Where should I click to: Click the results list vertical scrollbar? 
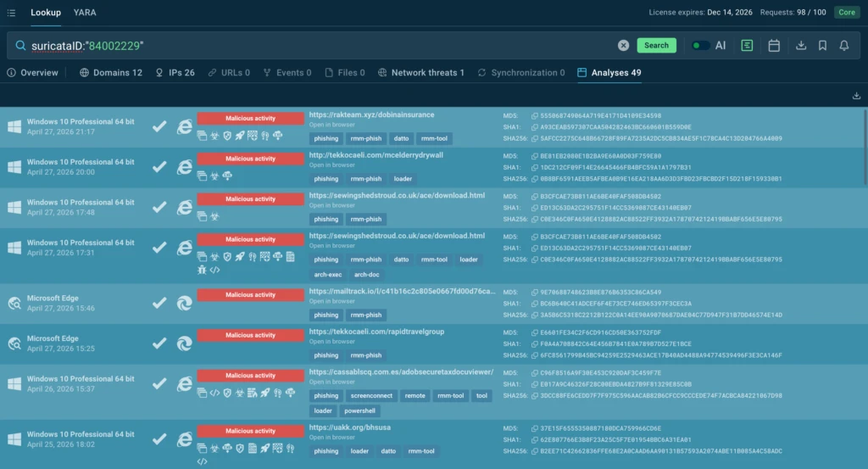click(864, 148)
